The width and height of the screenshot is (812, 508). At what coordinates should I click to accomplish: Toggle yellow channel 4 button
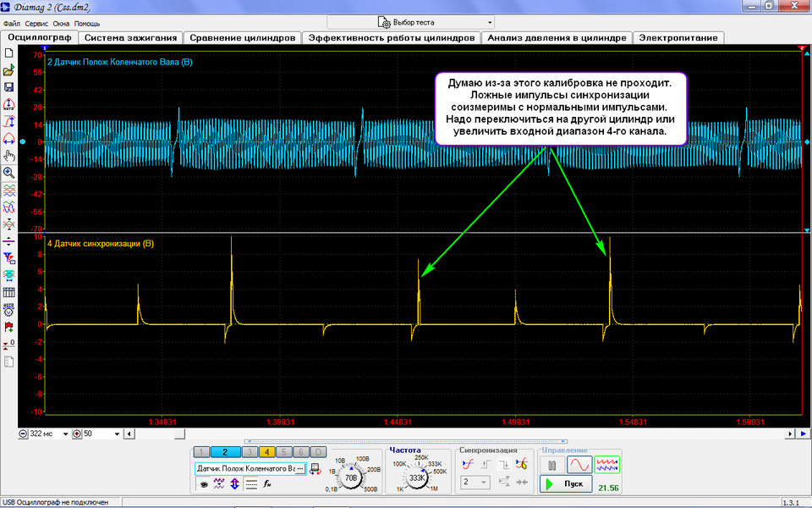pos(266,452)
